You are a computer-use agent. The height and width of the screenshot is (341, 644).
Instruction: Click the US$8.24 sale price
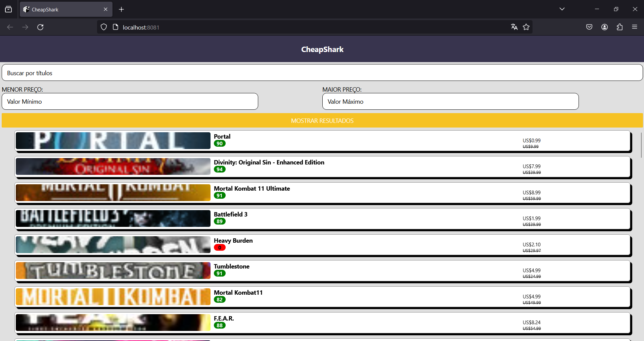click(532, 322)
